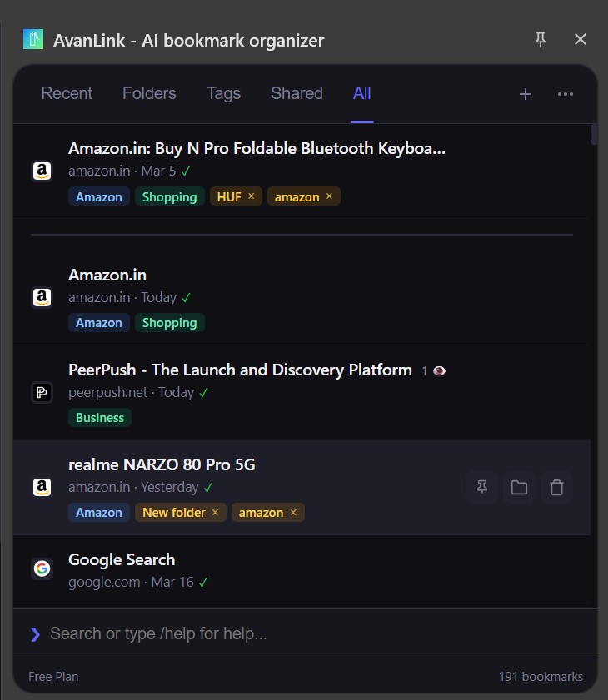608x700 pixels.
Task: Click the New folder tag label
Action: (x=174, y=513)
